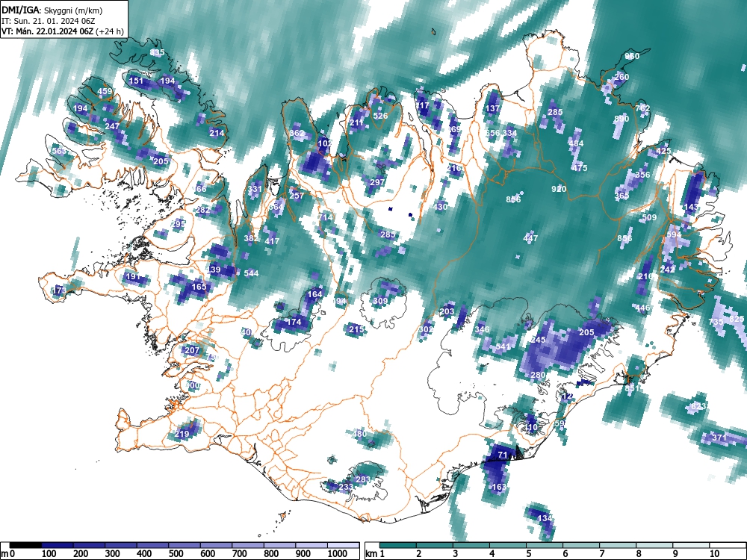Click the visibility value '425'
Screen dimensions: 747x560
663,151
